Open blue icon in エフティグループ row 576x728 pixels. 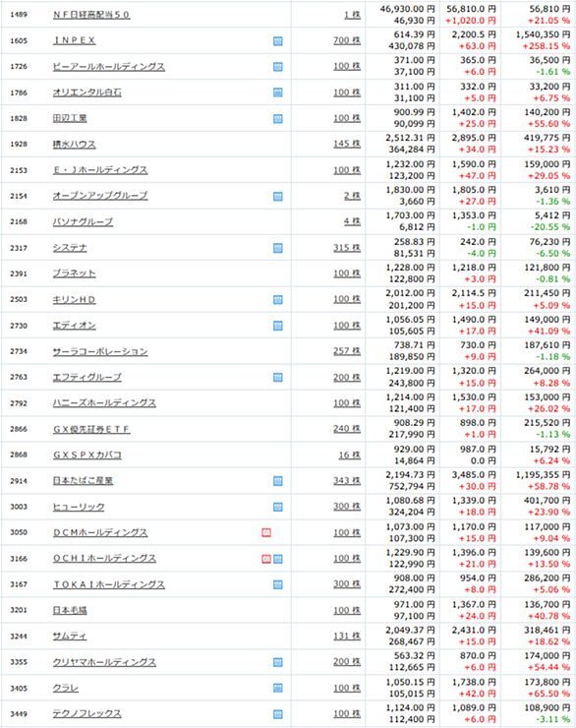coord(278,378)
